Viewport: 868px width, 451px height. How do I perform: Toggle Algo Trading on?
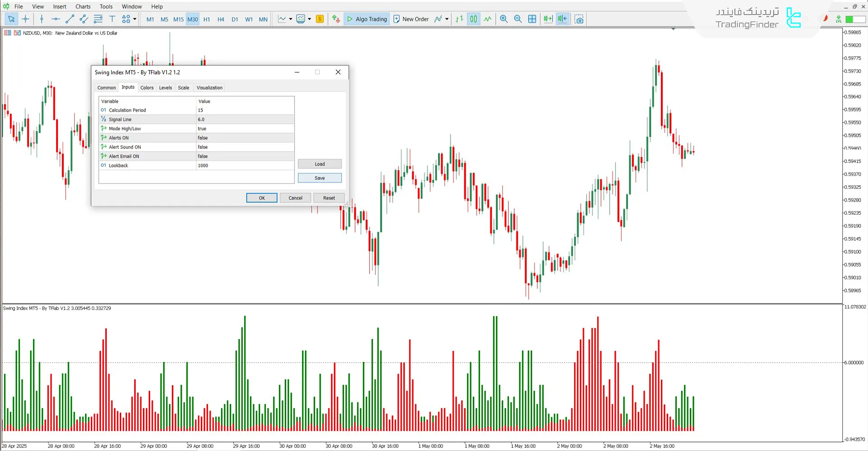click(x=366, y=19)
